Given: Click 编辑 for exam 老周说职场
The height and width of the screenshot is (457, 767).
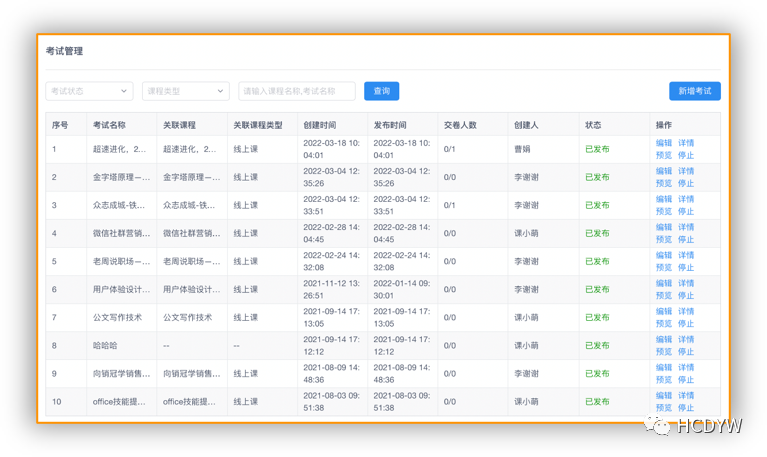Looking at the screenshot, I should pos(664,255).
